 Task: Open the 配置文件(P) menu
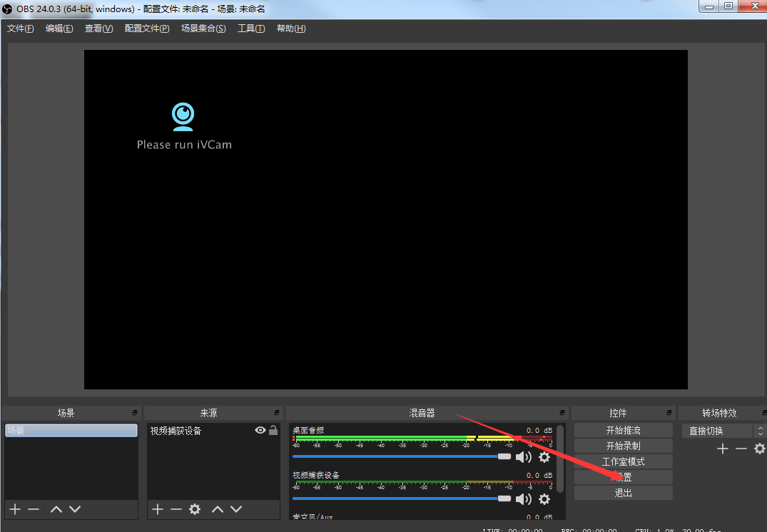click(x=147, y=29)
